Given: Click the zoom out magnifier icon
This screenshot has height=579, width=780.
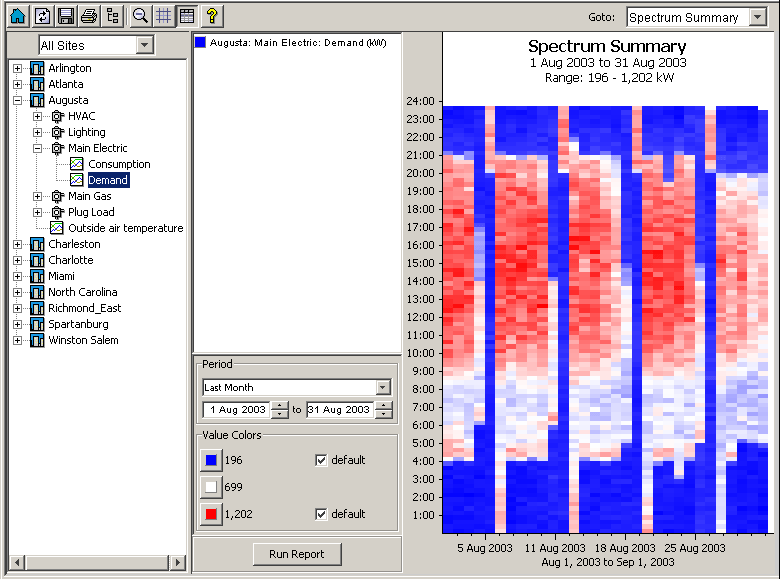Looking at the screenshot, I should coord(141,16).
